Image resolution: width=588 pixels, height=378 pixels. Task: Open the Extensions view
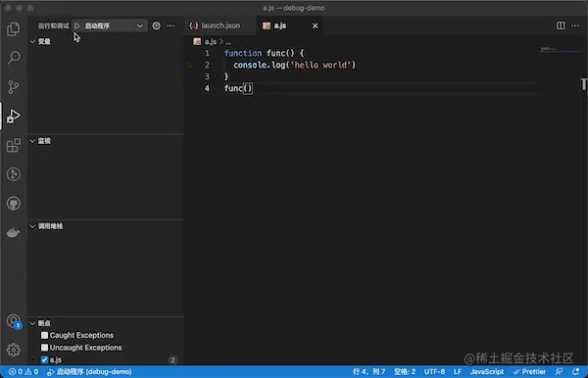[14, 145]
